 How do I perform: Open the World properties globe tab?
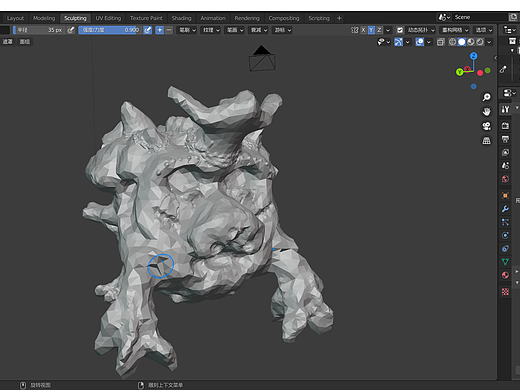505,179
